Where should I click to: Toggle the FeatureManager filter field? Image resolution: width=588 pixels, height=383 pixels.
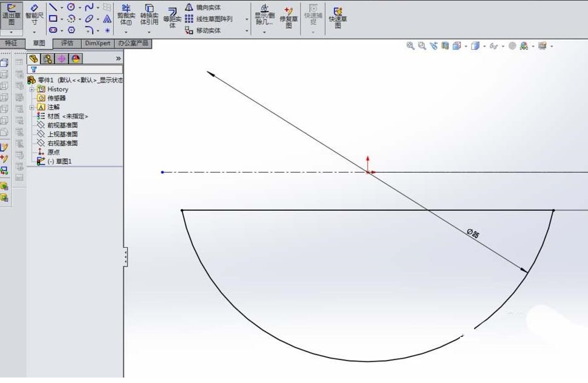tap(35, 69)
